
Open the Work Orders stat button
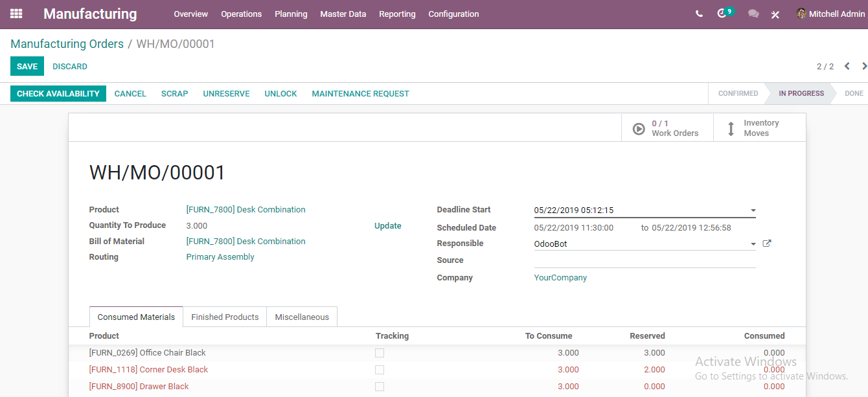click(667, 128)
